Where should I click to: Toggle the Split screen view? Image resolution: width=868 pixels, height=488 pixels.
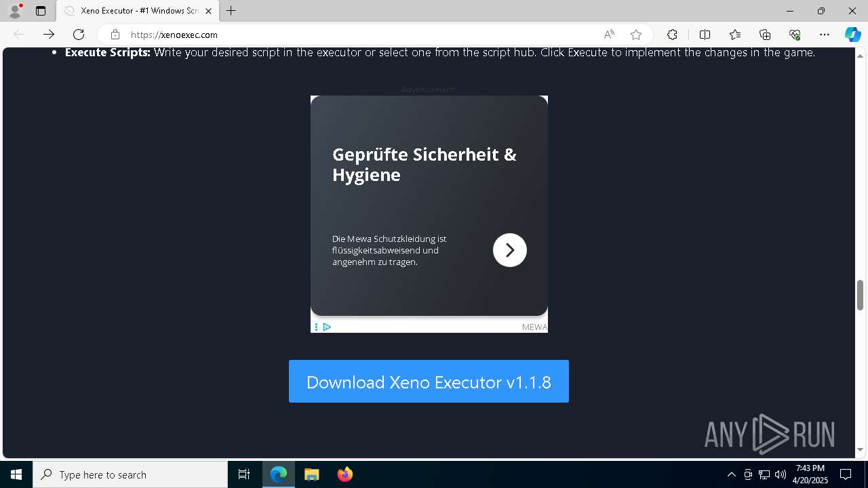705,35
